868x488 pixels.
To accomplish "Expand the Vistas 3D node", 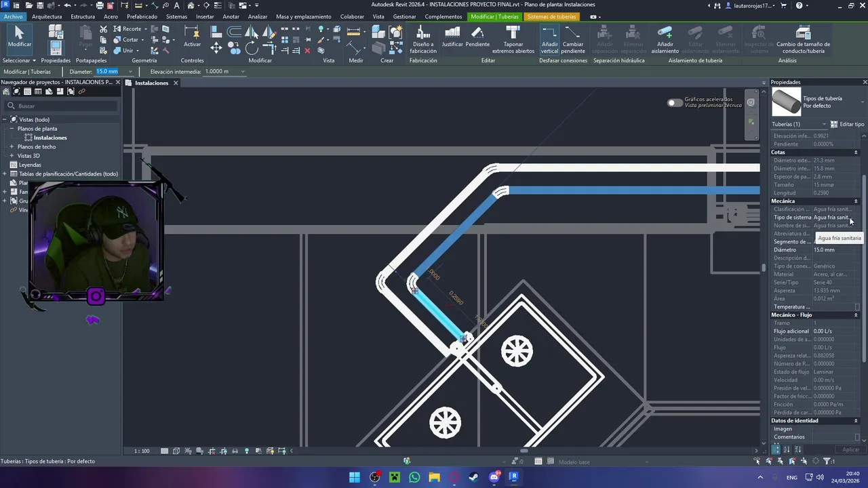I will tap(12, 156).
